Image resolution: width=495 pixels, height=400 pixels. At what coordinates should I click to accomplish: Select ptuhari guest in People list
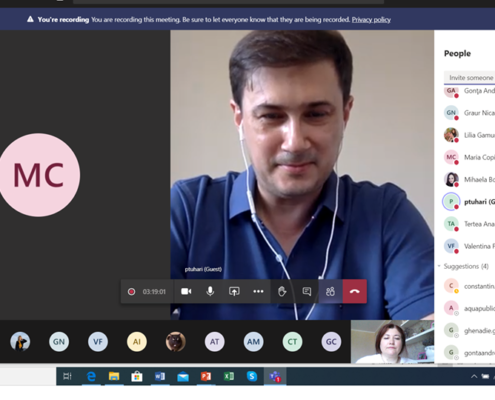click(469, 202)
